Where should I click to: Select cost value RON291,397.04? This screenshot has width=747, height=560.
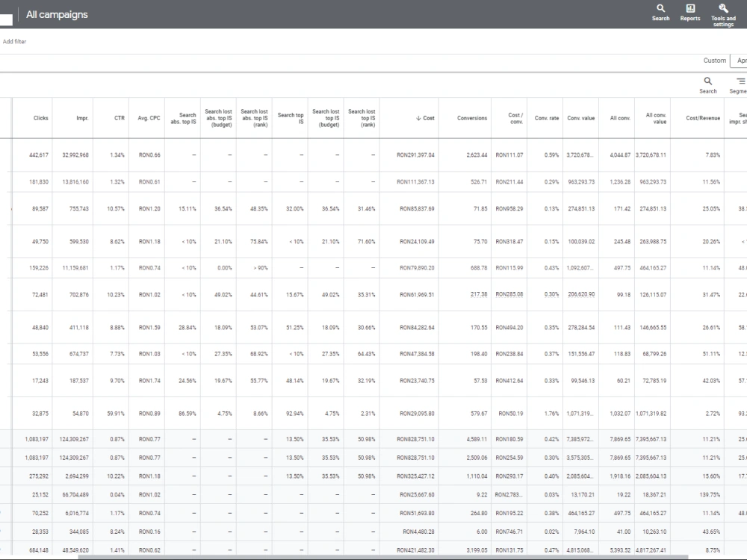coord(415,155)
